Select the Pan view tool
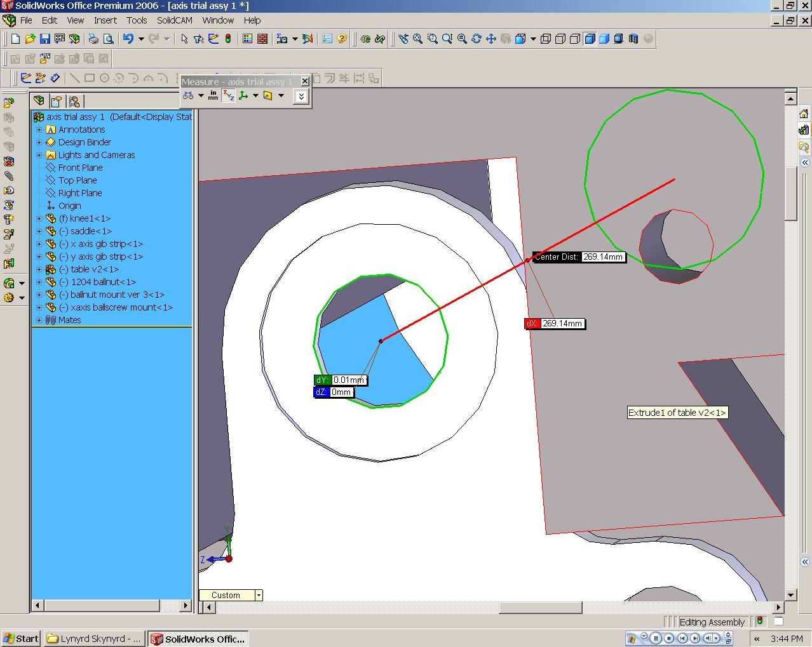The image size is (812, 647). click(x=491, y=39)
